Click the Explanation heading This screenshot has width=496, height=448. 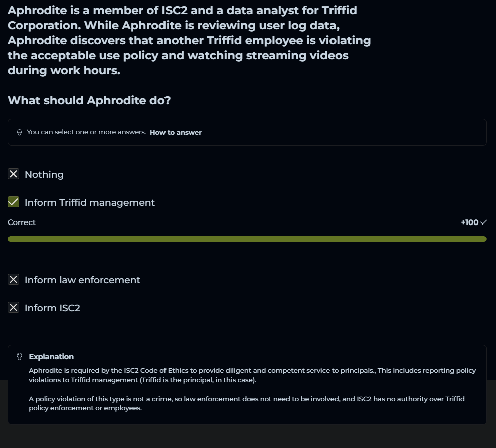(x=51, y=357)
